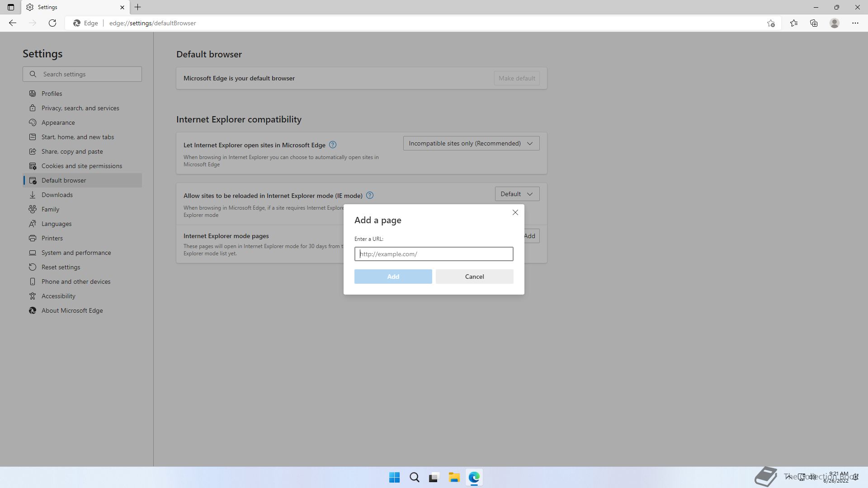Click Microsoft Edge taskbar icon

point(474,477)
